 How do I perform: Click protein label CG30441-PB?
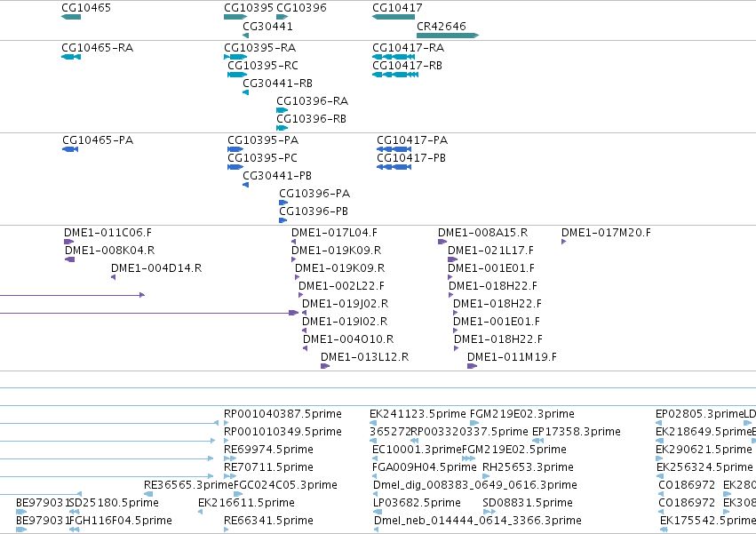(277, 176)
